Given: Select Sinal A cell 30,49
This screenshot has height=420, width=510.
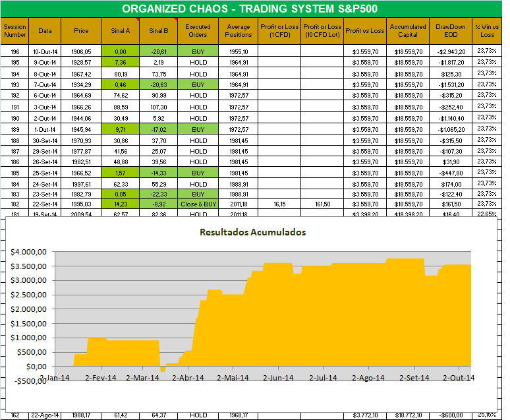Looking at the screenshot, I should (121, 118).
